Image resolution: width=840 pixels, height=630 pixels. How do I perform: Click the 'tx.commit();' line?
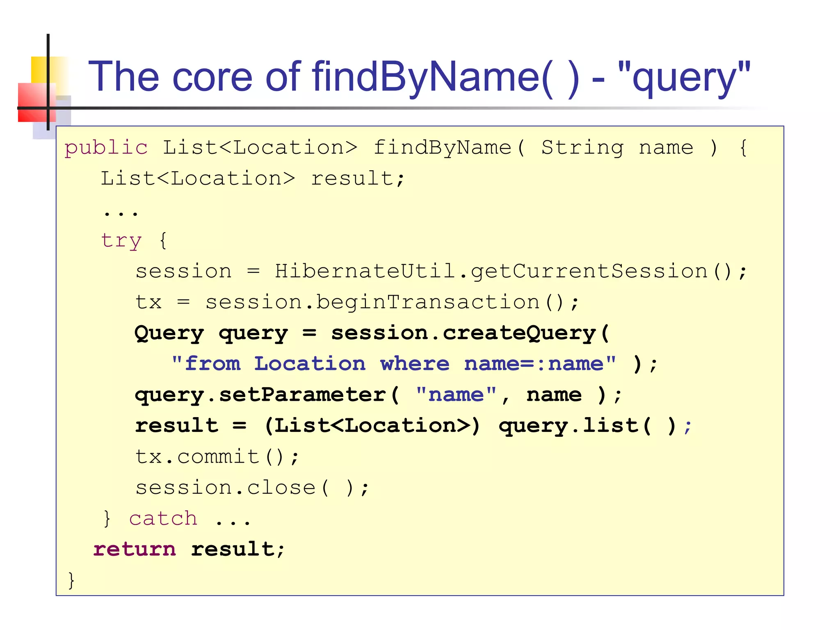217,457
